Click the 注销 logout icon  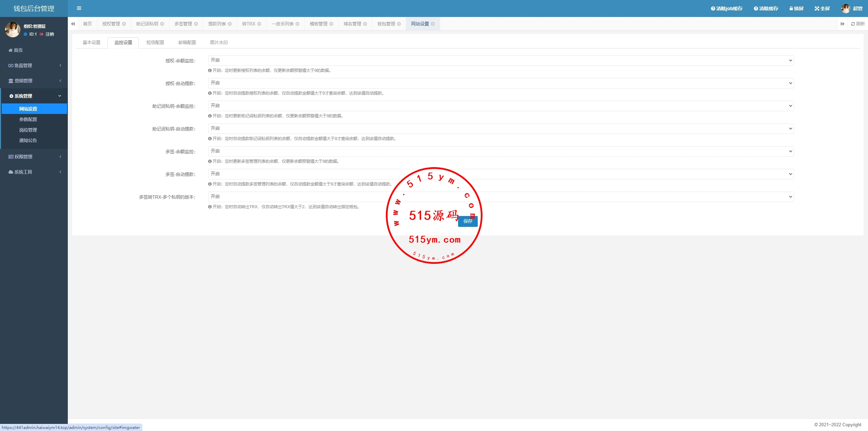[42, 34]
